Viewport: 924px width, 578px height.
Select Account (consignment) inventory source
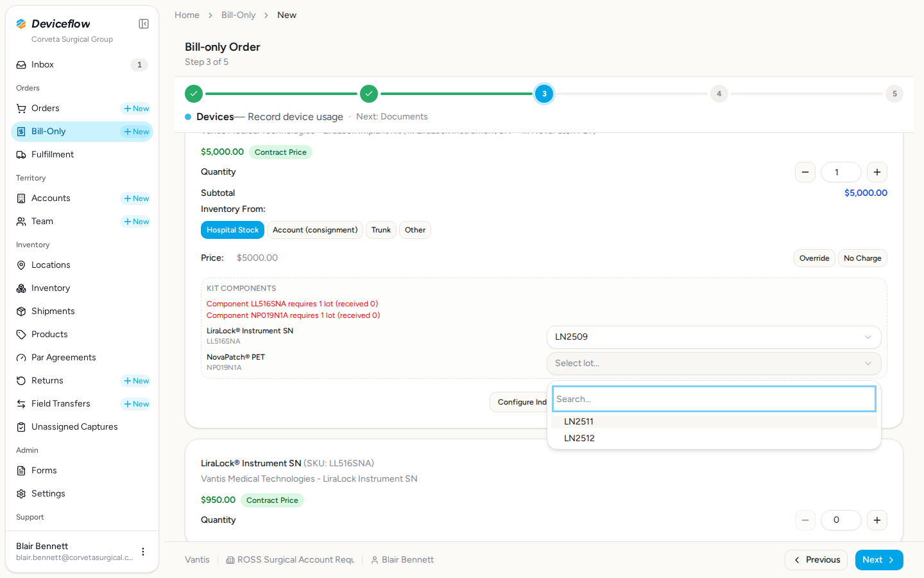click(315, 230)
